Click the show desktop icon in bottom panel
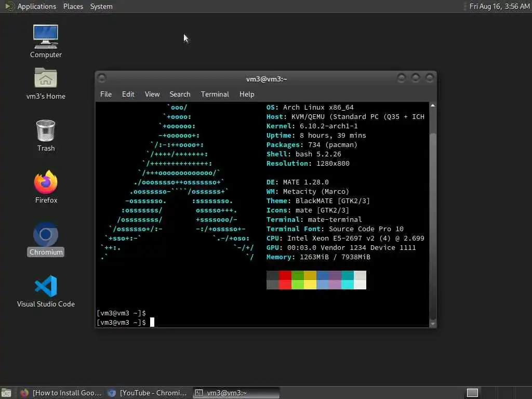The height and width of the screenshot is (399, 532). [6, 393]
